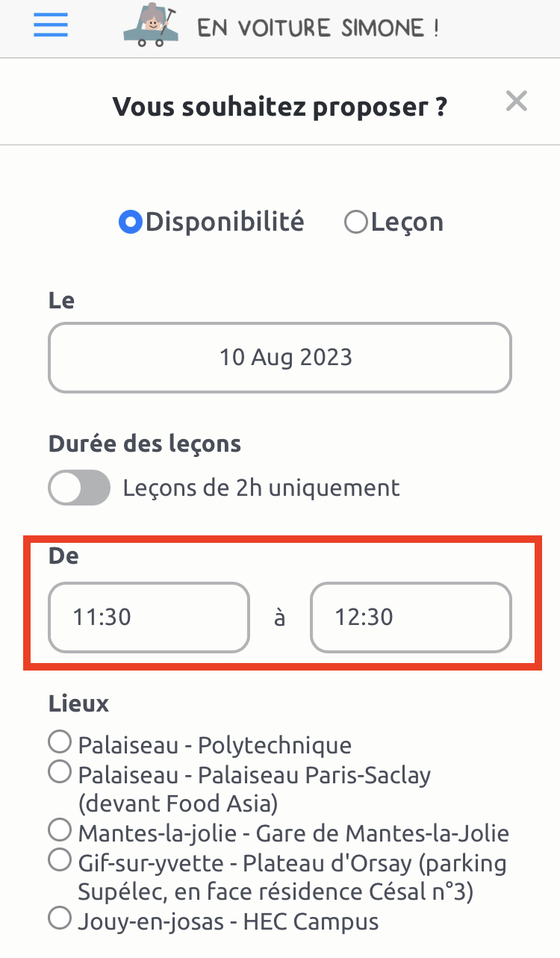
Task: Click the Disponibilité label text
Action: tap(225, 222)
